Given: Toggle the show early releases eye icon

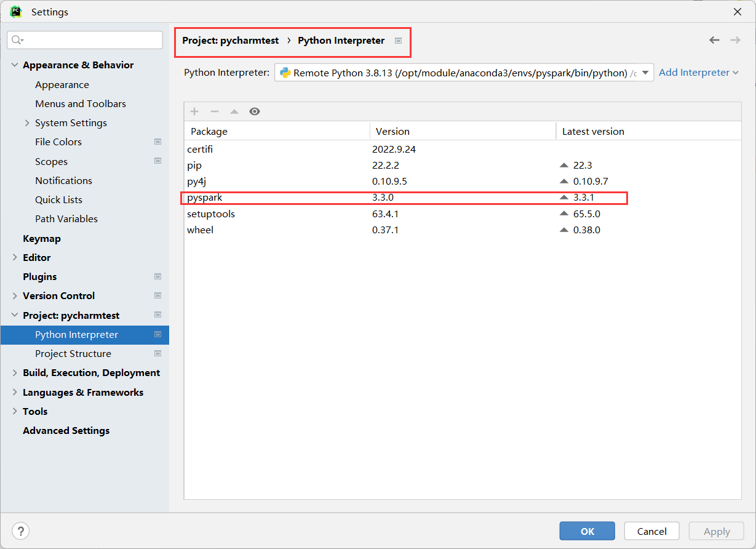Looking at the screenshot, I should coord(255,111).
